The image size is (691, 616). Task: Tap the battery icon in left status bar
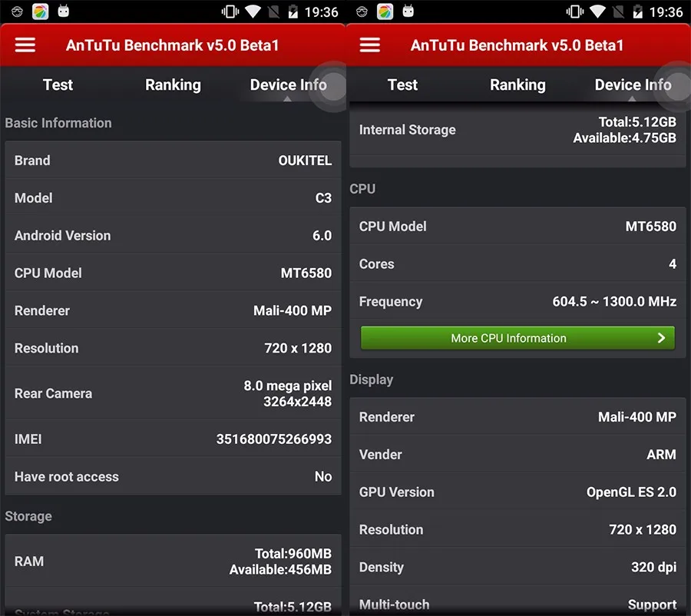(293, 12)
